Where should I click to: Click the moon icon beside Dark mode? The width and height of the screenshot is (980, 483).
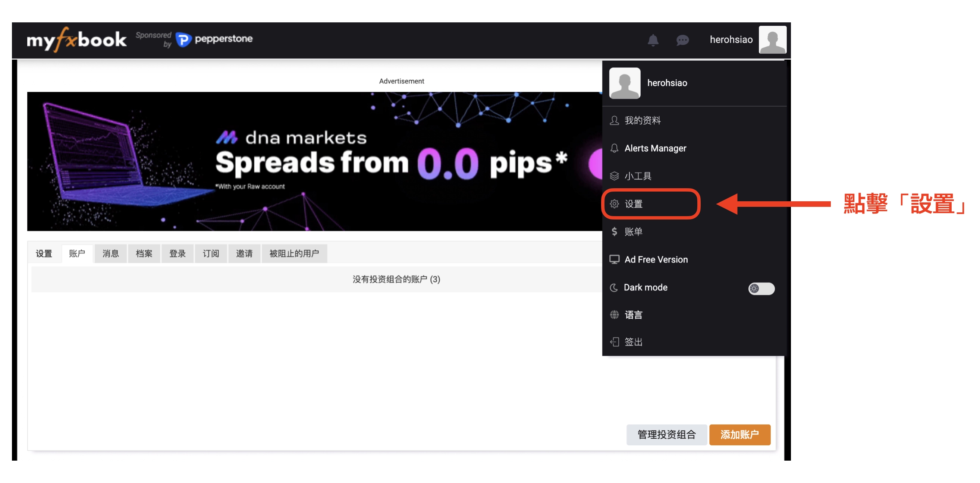[614, 287]
